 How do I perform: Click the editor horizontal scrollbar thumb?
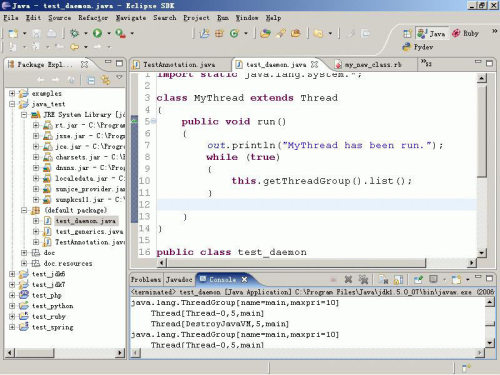[x=296, y=263]
